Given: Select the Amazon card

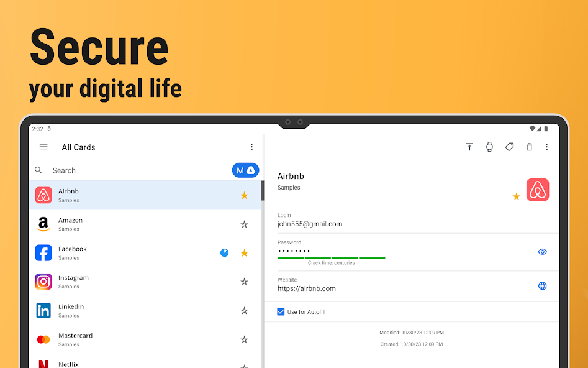Looking at the screenshot, I should 145,224.
